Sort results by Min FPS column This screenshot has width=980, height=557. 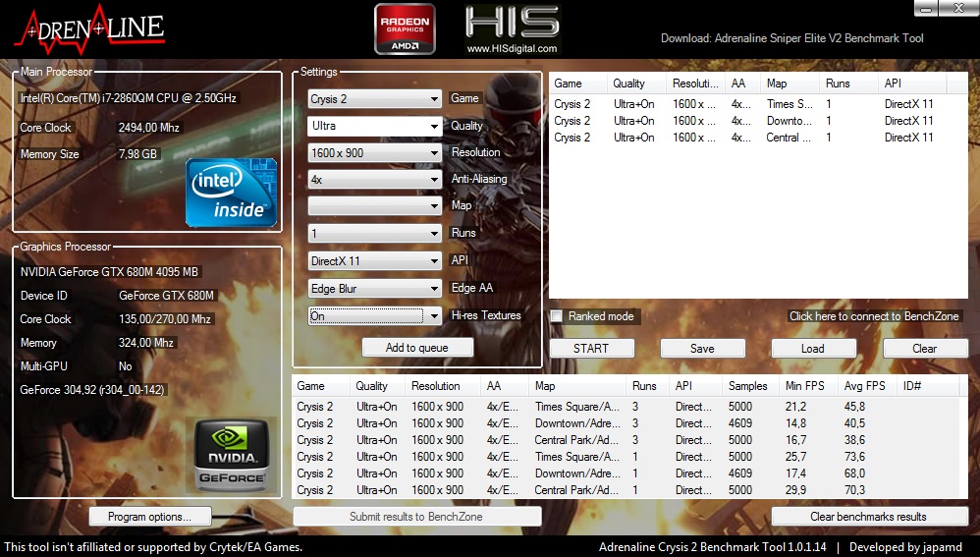coord(809,386)
